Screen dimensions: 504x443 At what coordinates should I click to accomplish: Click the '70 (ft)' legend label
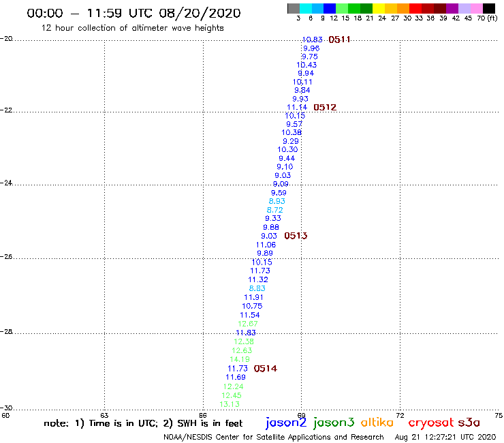(487, 18)
